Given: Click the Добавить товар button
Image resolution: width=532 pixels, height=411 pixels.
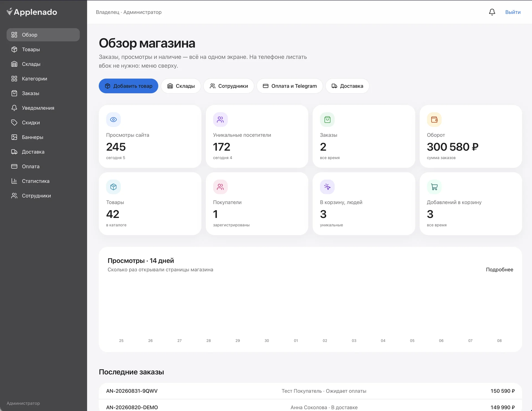Looking at the screenshot, I should 128,86.
